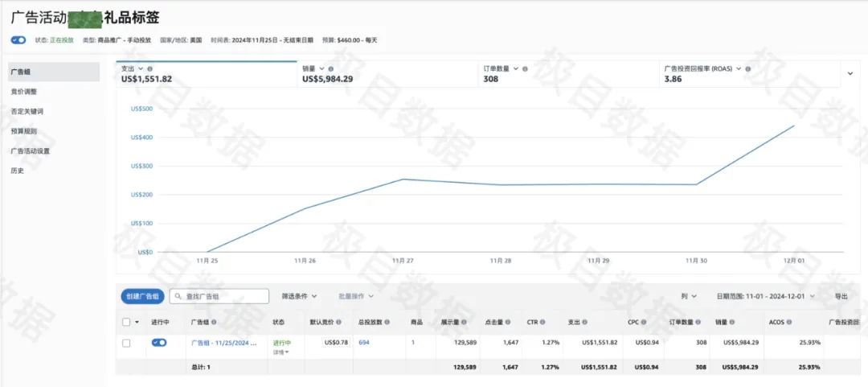Select the US$5,984.29 sales metric card

387,74
